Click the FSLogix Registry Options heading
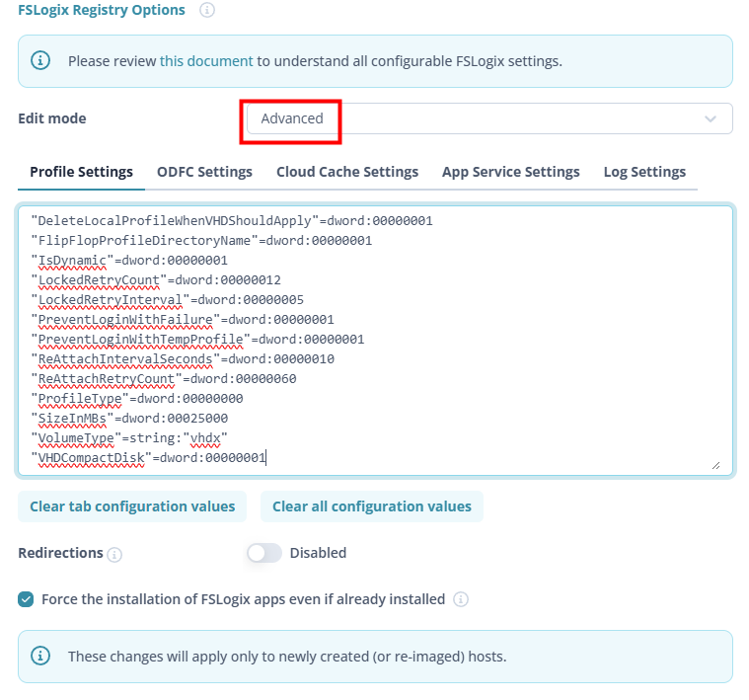This screenshot has height=700, width=749. pos(102,10)
